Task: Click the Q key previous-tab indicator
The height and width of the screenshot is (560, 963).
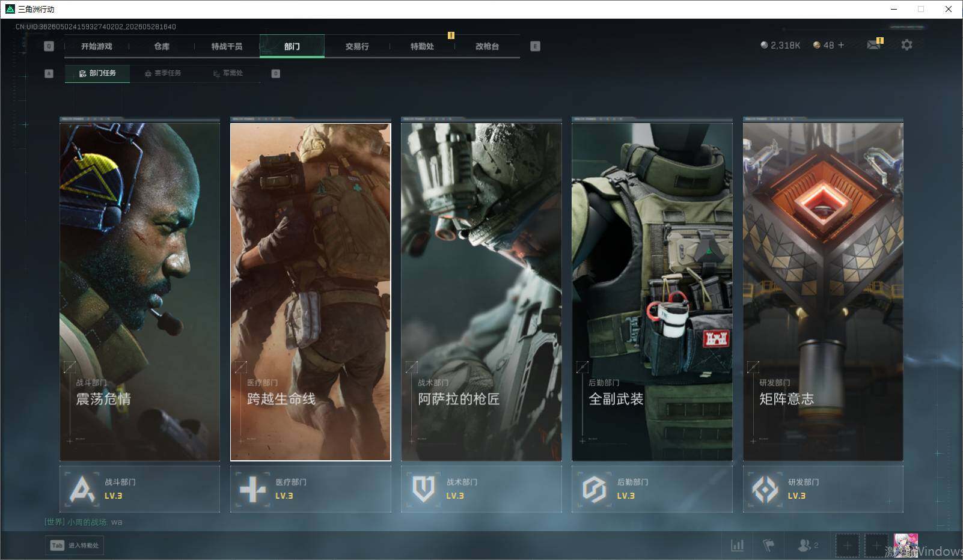Action: click(49, 46)
